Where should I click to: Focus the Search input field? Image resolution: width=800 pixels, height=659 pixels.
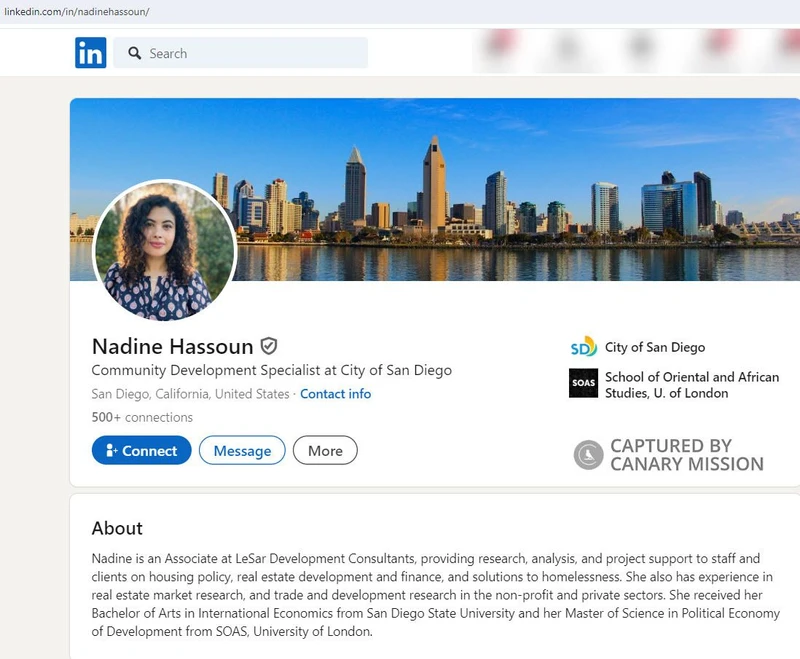tap(240, 53)
